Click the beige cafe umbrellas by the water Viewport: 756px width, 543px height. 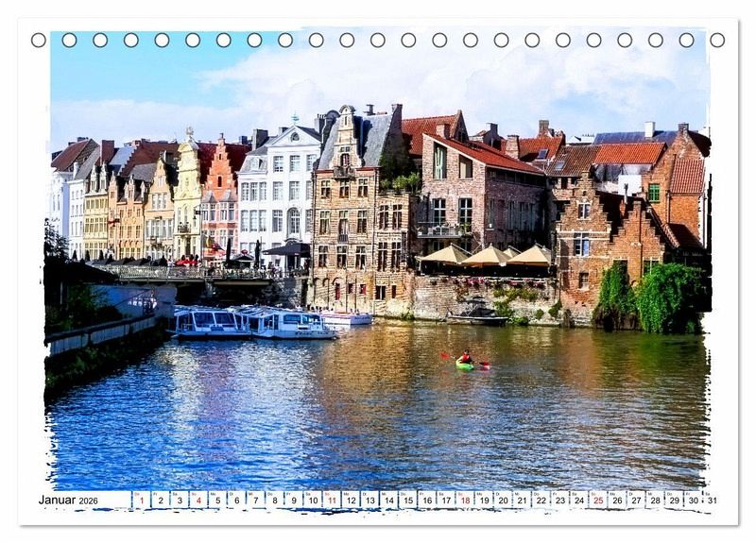click(x=489, y=255)
